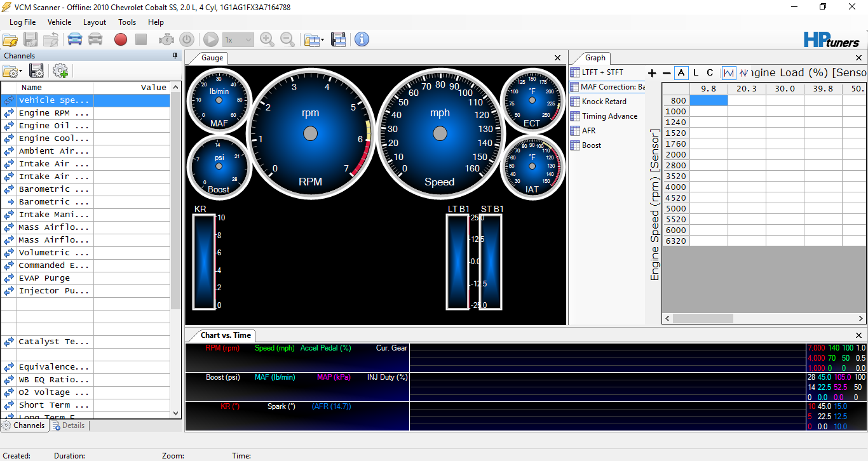Open the Log File menu

tap(22, 22)
